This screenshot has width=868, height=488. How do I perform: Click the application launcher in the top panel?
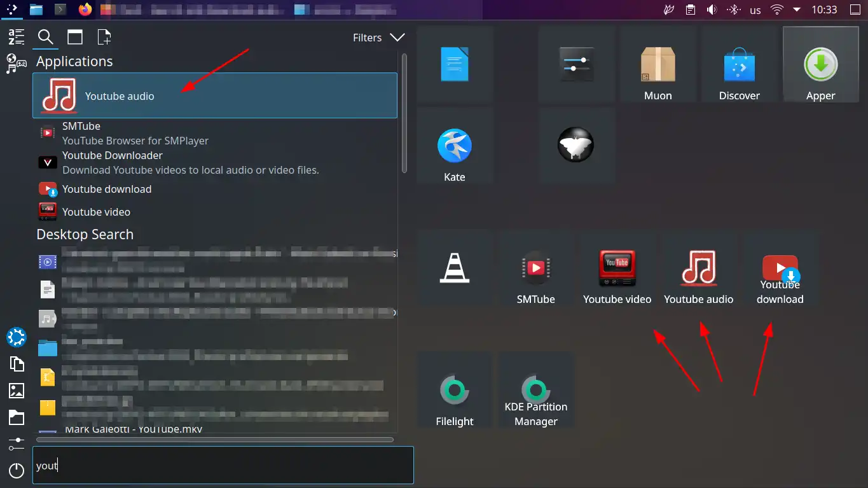(x=11, y=10)
